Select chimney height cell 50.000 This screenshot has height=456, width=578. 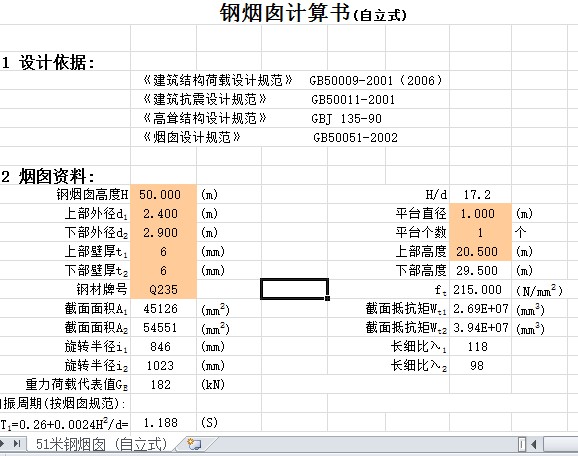163,194
